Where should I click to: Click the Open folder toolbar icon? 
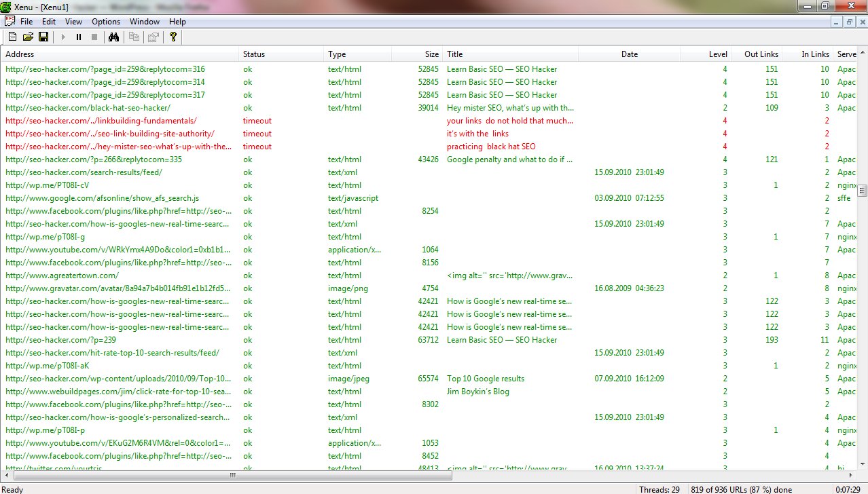28,37
